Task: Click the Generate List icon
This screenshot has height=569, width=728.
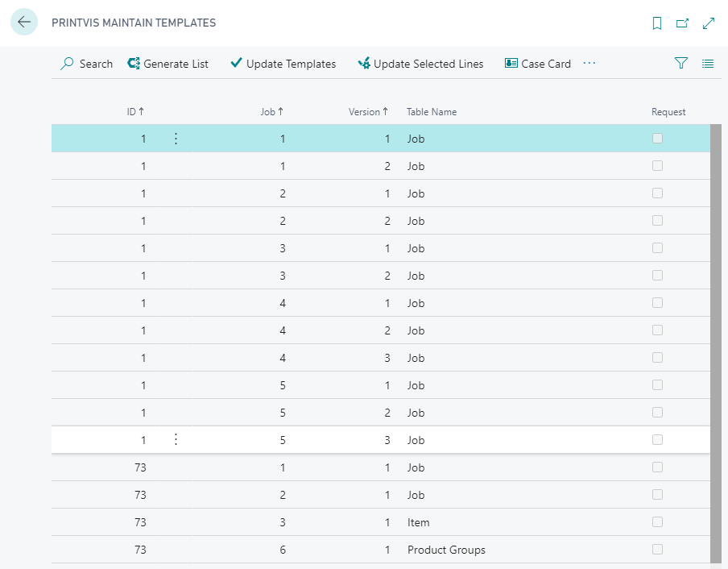Action: click(x=134, y=63)
